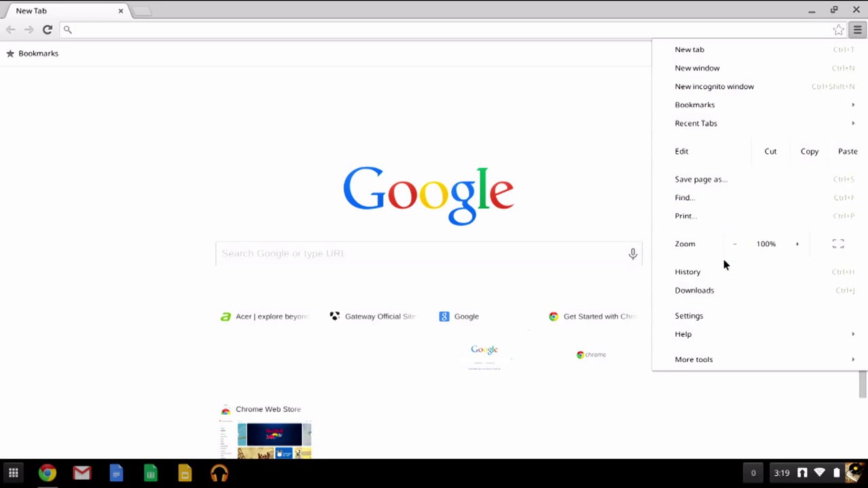The image size is (868, 488).
Task: Choose New incognito window
Action: [759, 86]
